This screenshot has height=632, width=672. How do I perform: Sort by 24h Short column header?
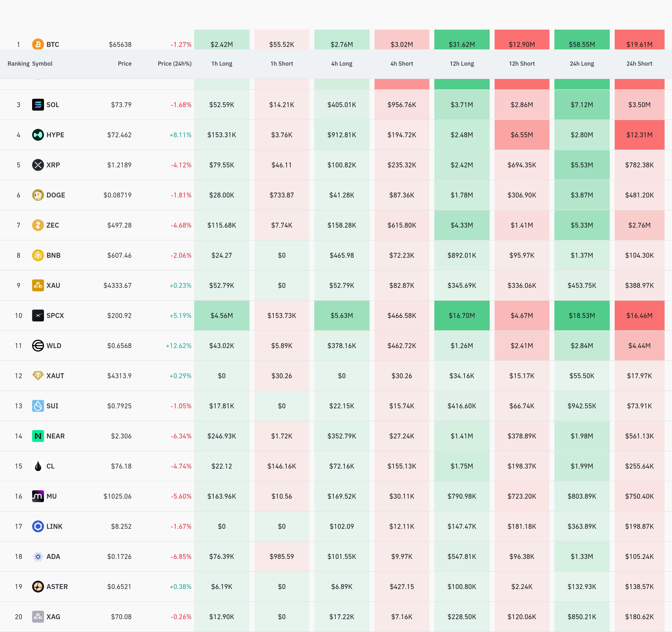pos(639,63)
